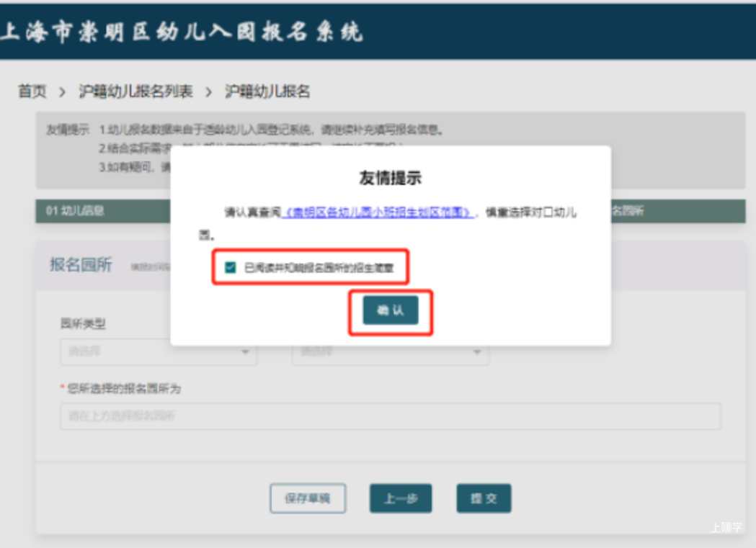Screen dimensions: 756x548
Task: Focus the 您所选择的报名园所为 input field
Action: click(390, 416)
